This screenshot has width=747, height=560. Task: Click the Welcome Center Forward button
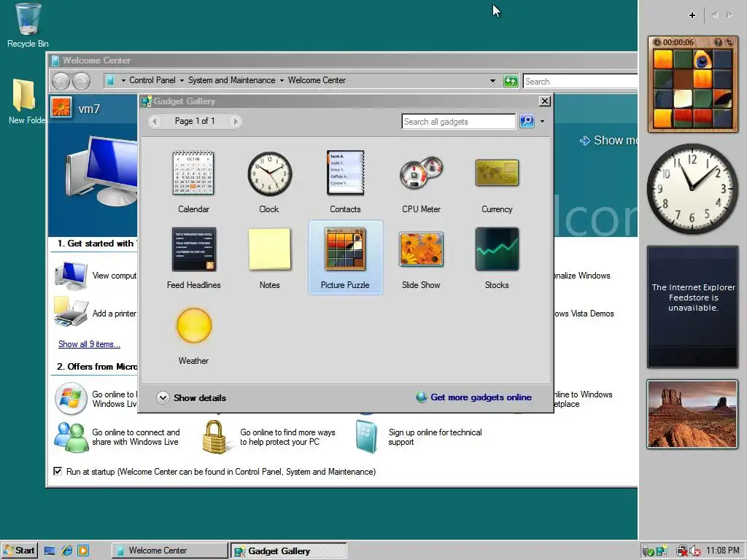click(81, 80)
